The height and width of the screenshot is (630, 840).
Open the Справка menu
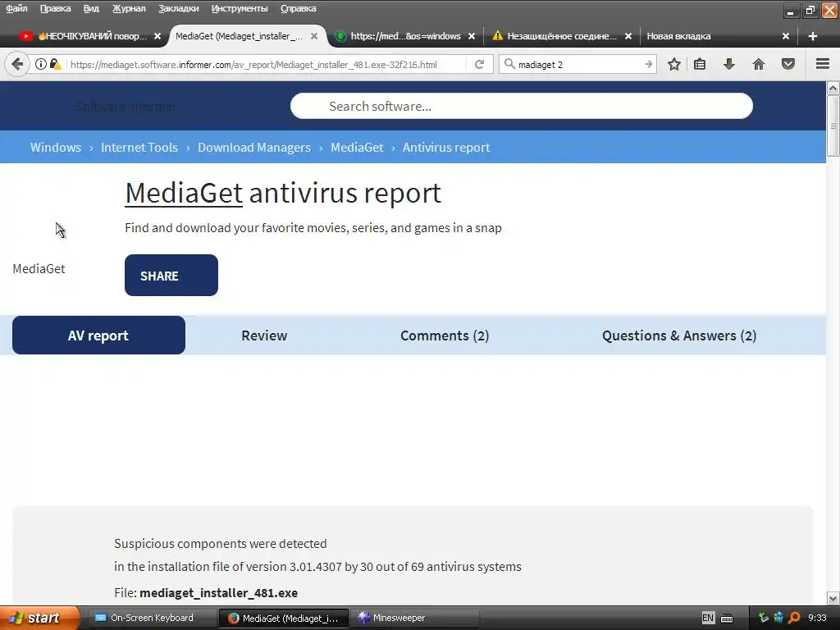299,8
